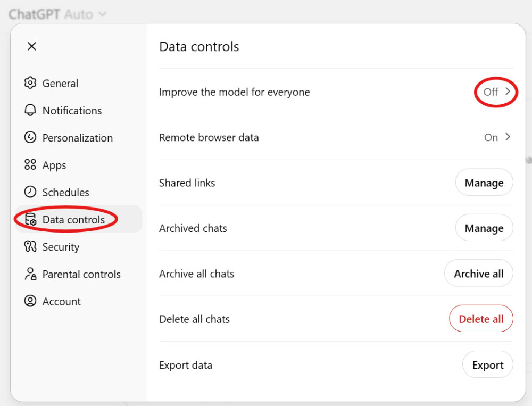Viewport: 532px width, 406px height.
Task: Open Notifications via the bell icon
Action: point(31,110)
